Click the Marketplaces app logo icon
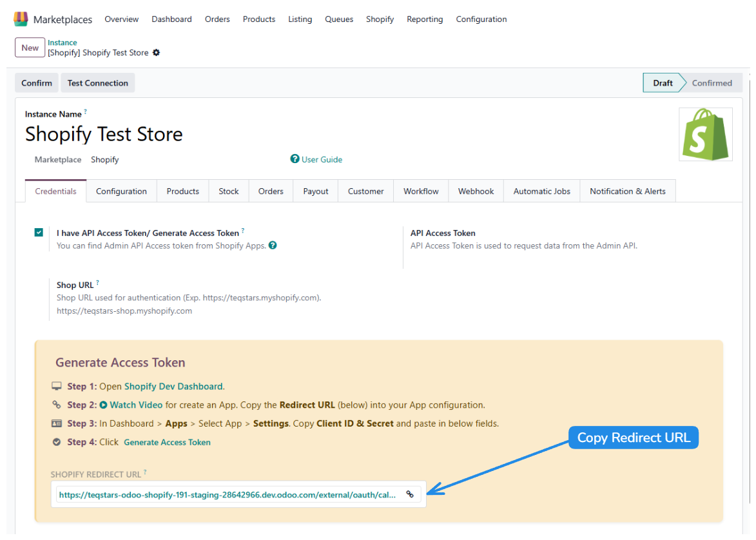 pyautogui.click(x=21, y=19)
